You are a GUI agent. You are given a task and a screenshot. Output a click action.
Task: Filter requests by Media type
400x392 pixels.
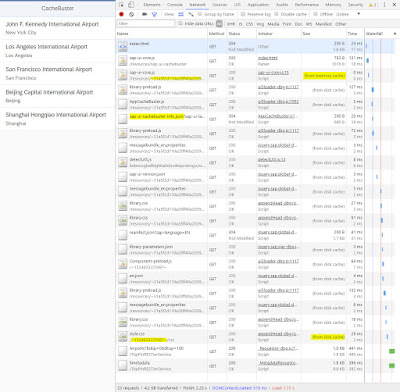tap(273, 24)
